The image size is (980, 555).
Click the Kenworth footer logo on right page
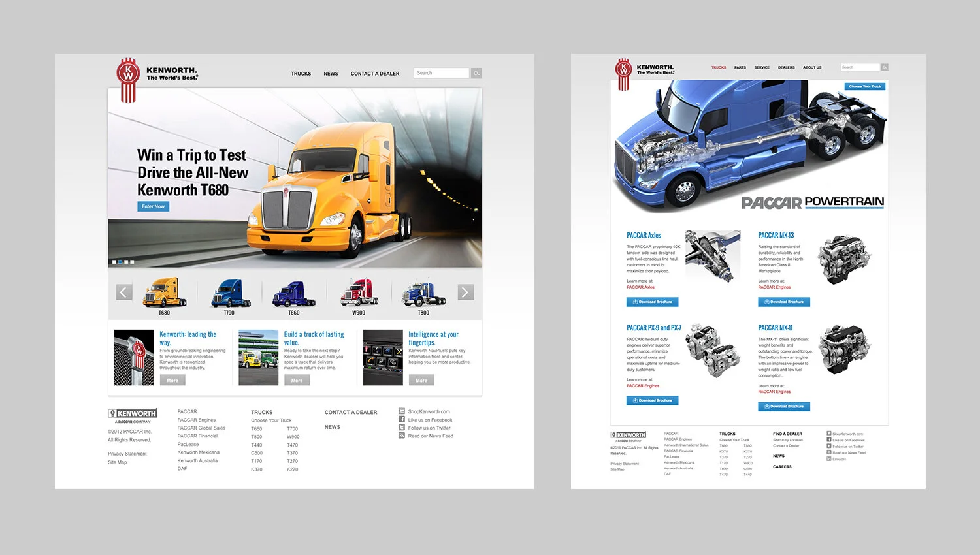pos(628,436)
